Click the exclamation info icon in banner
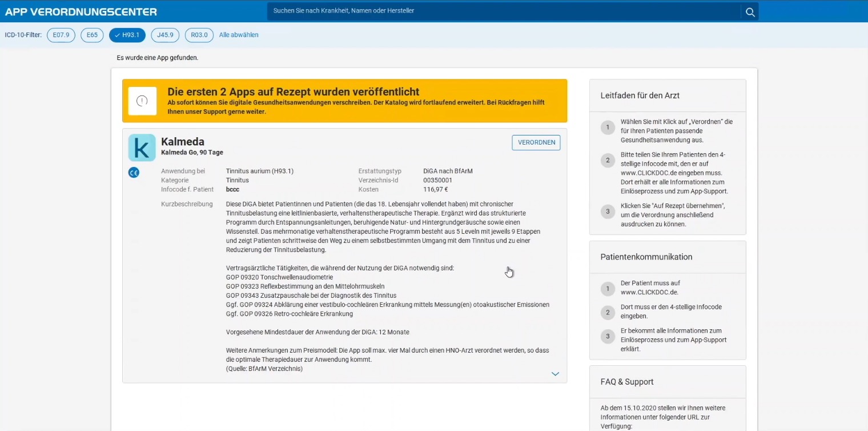868x431 pixels. 142,101
